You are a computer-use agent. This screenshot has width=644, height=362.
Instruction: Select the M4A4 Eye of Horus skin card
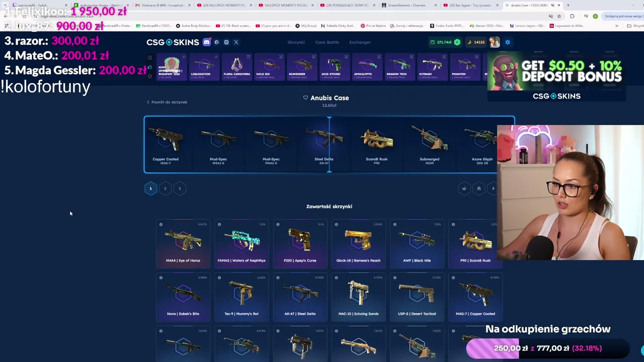tap(183, 243)
